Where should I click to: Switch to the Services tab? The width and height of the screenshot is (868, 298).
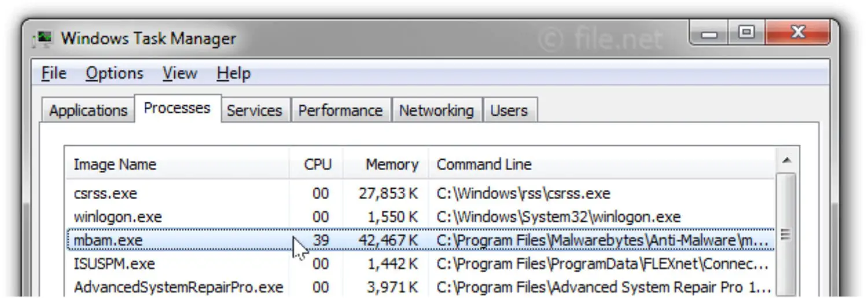click(x=254, y=111)
